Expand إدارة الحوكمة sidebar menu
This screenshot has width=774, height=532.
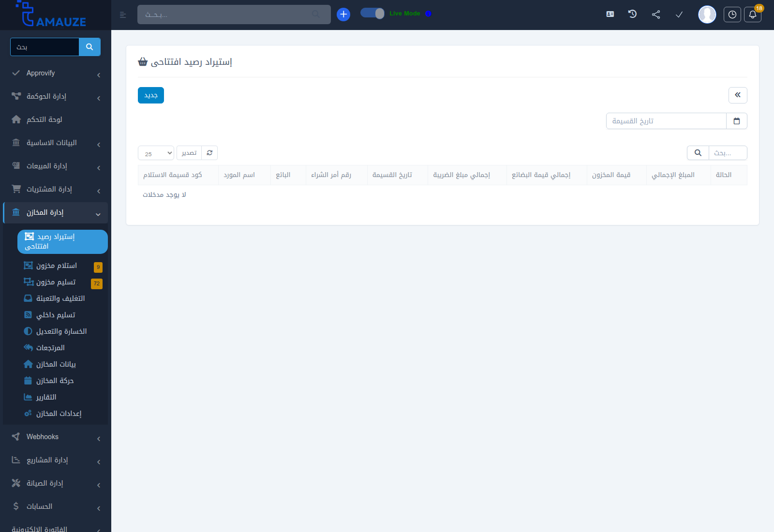point(56,97)
